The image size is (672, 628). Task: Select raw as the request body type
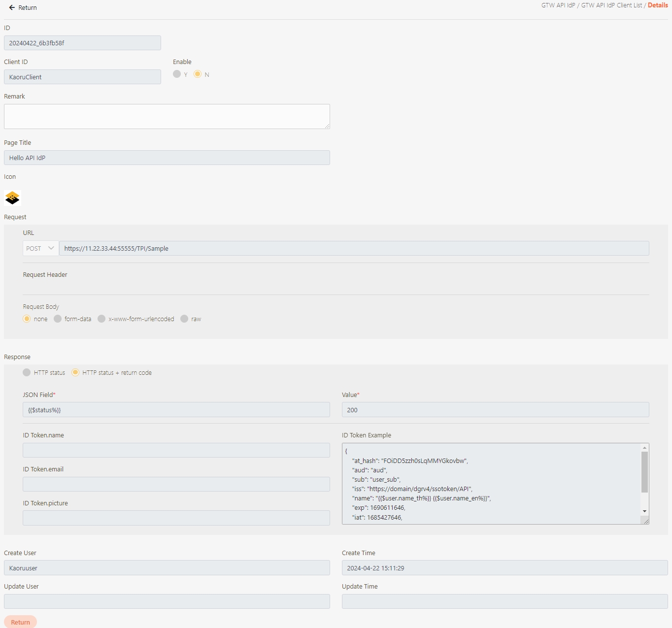[x=184, y=319]
